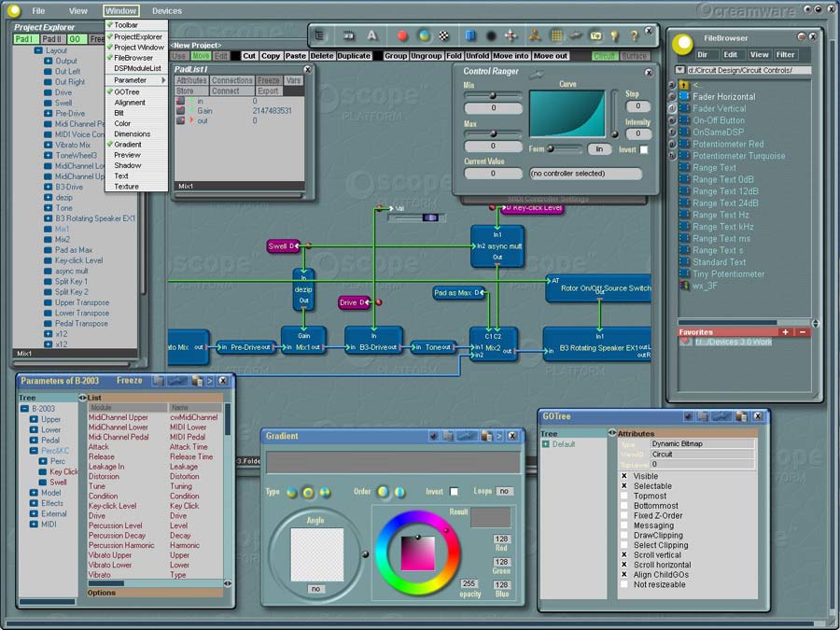Open the Devices menu
This screenshot has width=840, height=630.
(x=167, y=11)
